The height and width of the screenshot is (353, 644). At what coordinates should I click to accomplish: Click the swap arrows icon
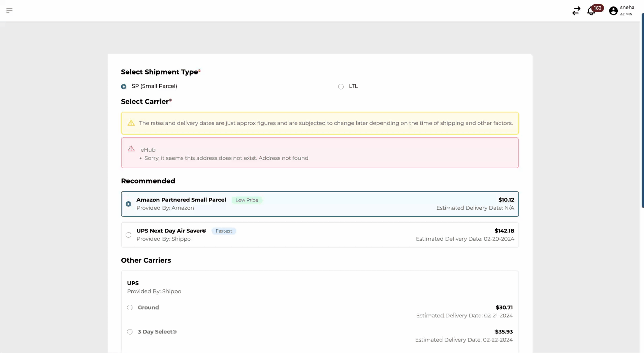click(x=576, y=11)
